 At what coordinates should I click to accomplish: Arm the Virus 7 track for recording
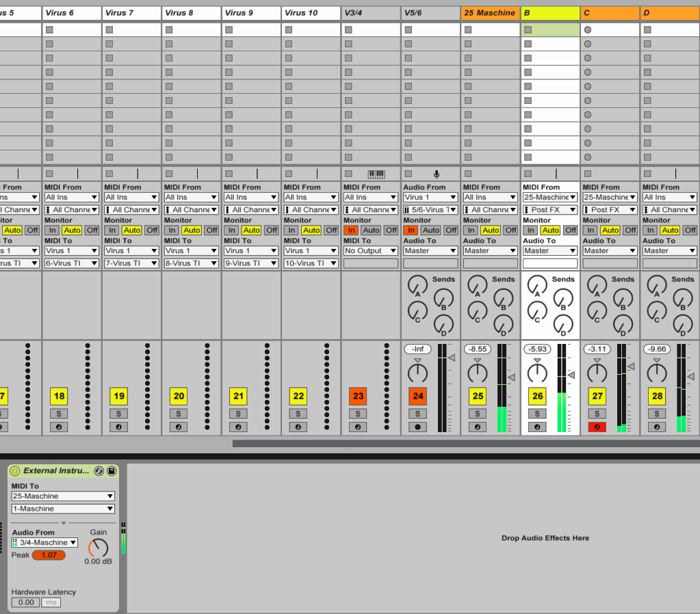[x=119, y=427]
